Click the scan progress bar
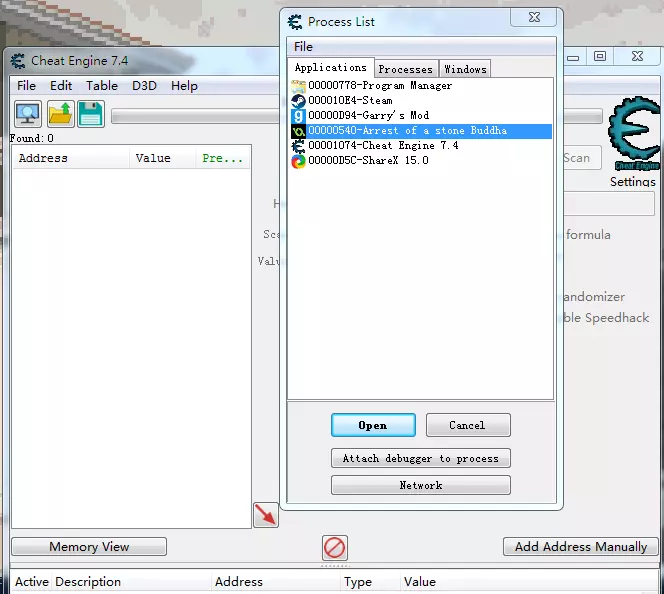664x594 pixels. (195, 116)
